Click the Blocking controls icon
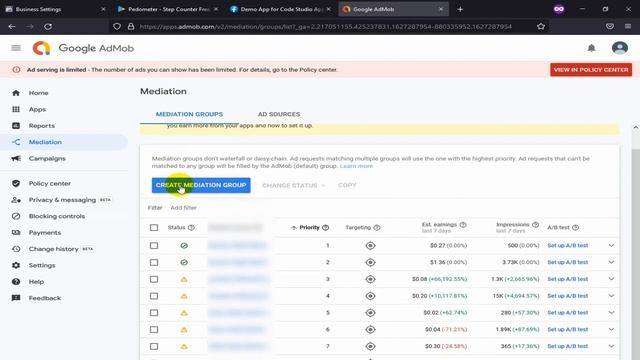 click(16, 216)
